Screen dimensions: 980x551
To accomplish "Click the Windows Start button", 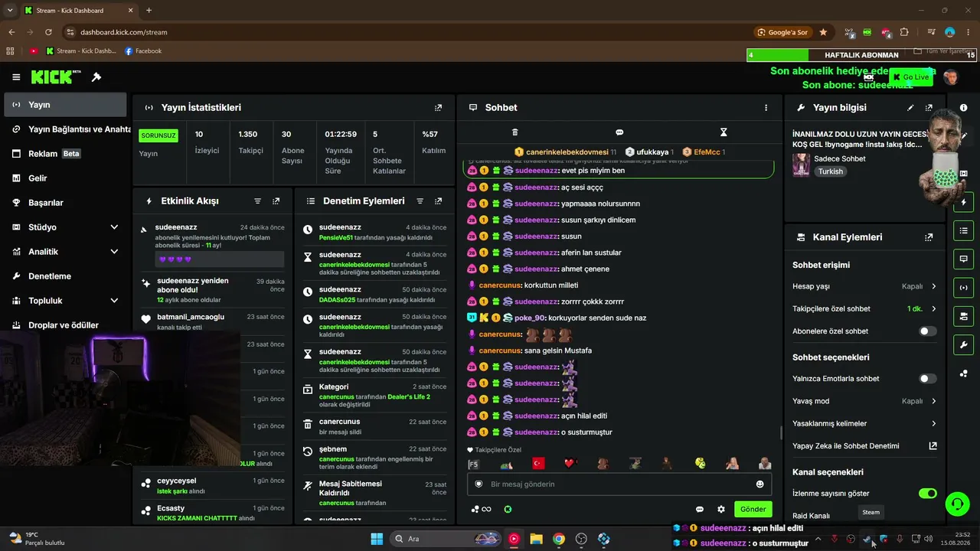I will [x=376, y=539].
